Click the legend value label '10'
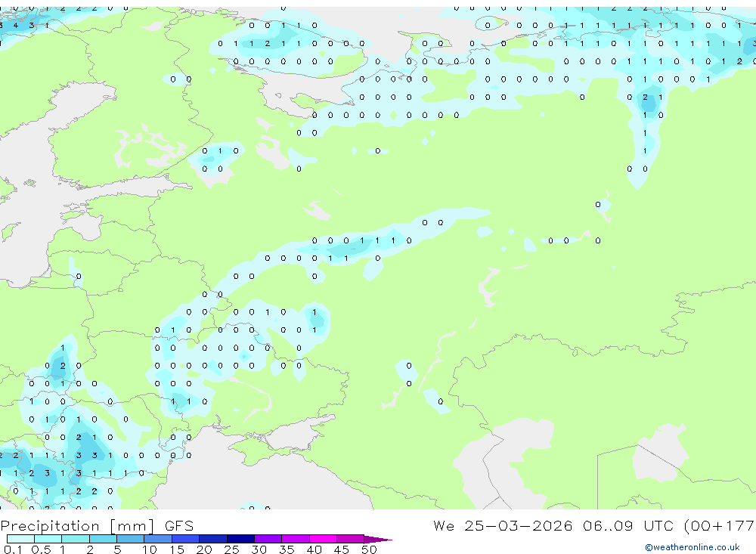 [x=149, y=549]
